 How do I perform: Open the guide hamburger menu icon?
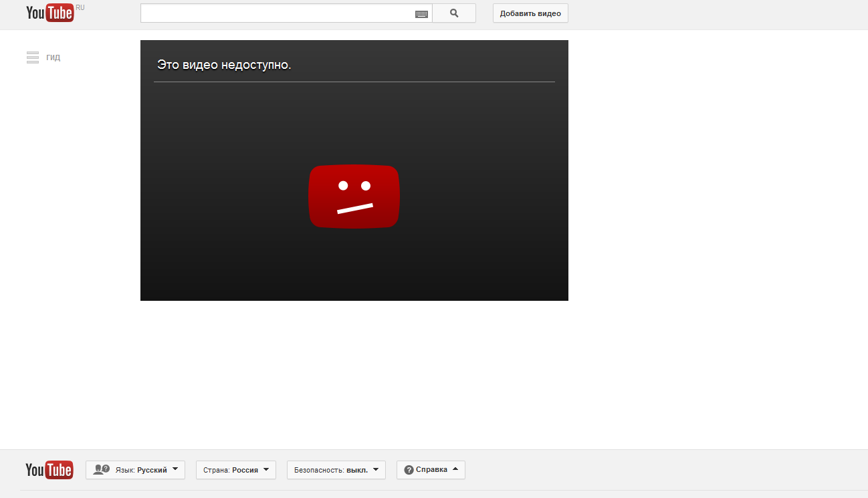(33, 57)
